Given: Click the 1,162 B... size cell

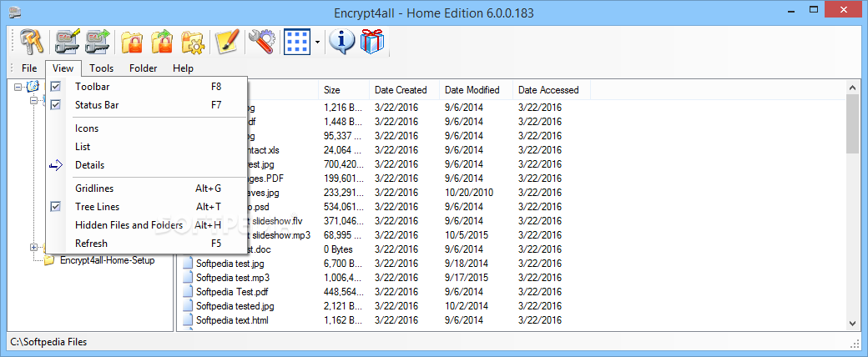Looking at the screenshot, I should click(343, 320).
